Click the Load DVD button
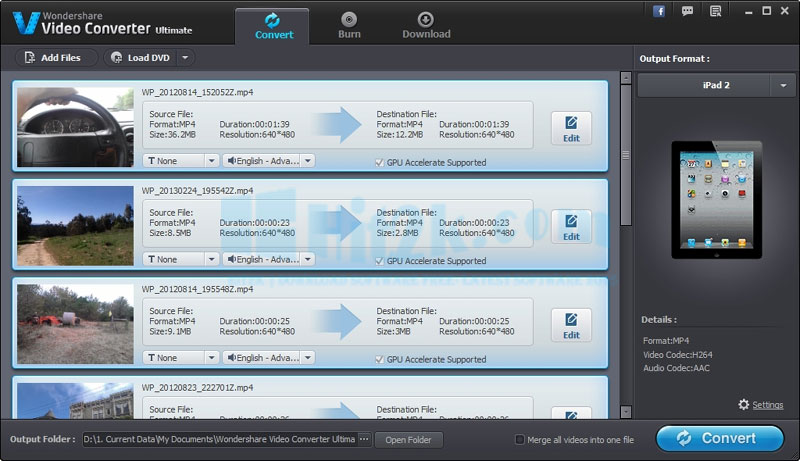Screen dimensions: 800x461 (141, 58)
